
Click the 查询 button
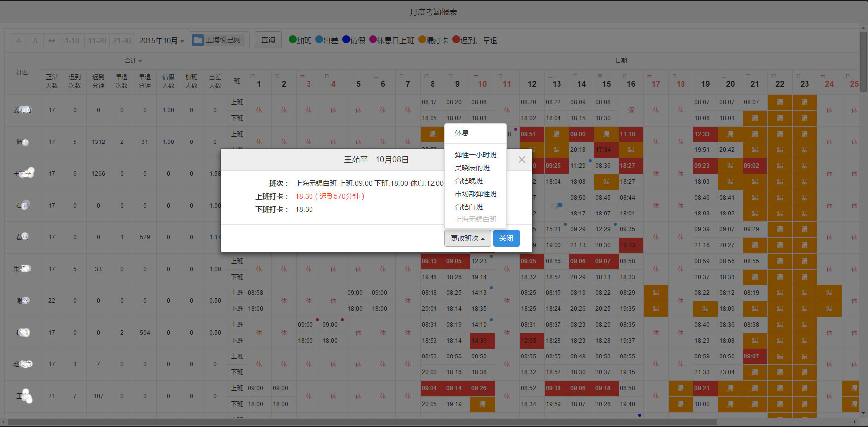pos(268,40)
